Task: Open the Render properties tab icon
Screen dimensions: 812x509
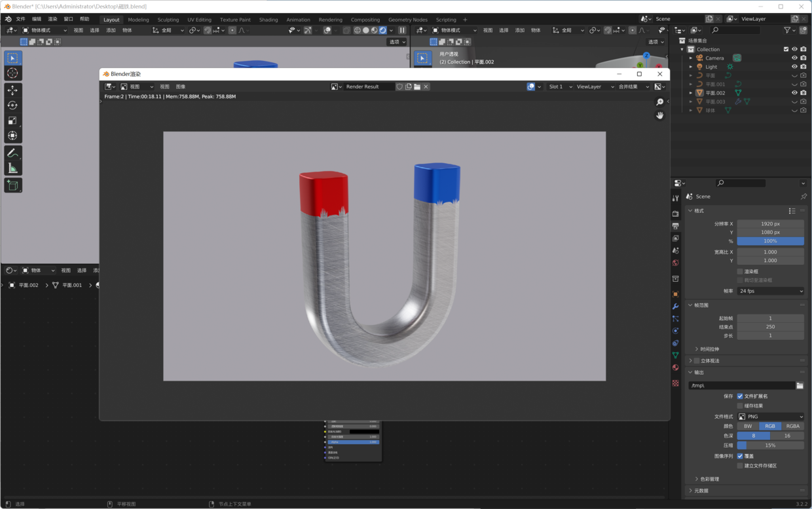Action: (675, 214)
